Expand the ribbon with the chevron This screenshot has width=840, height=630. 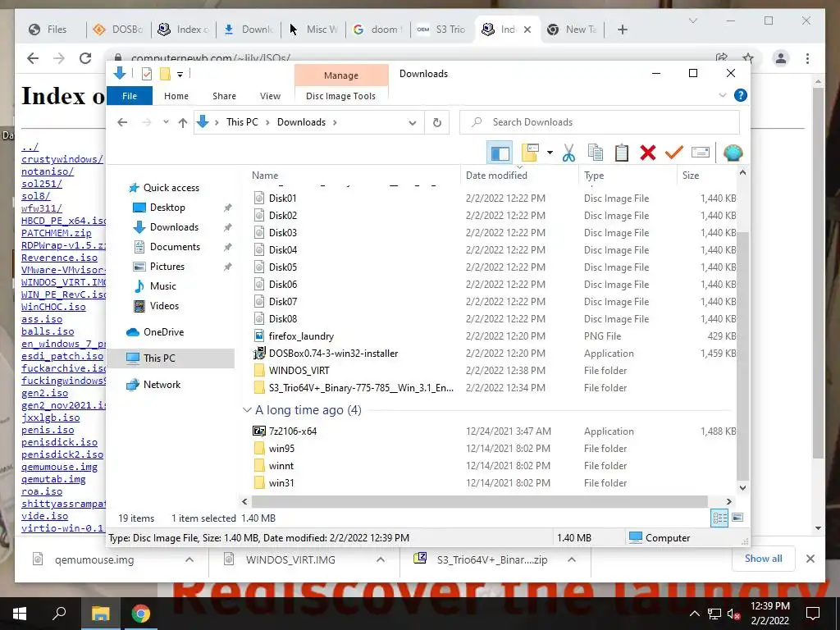723,95
